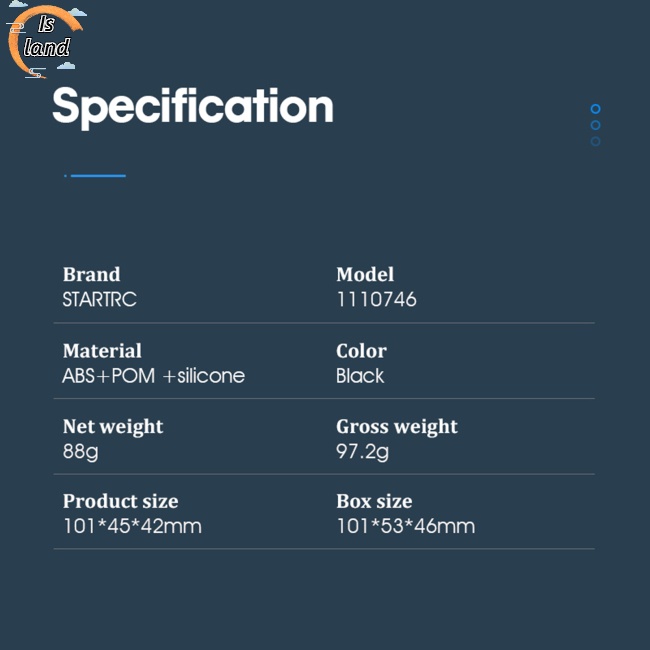
Task: Click the Brand label
Action: point(91,274)
